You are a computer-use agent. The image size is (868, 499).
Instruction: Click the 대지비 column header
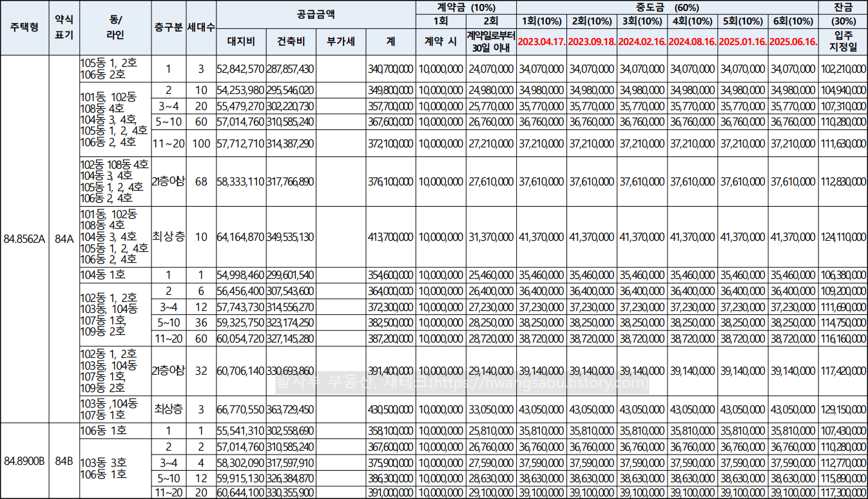242,42
